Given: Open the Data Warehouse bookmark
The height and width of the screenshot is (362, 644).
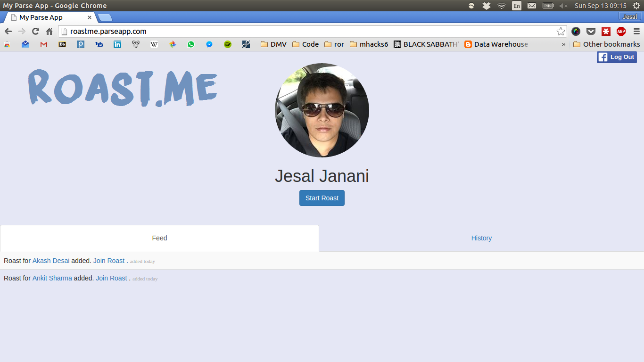Looking at the screenshot, I should click(x=496, y=44).
